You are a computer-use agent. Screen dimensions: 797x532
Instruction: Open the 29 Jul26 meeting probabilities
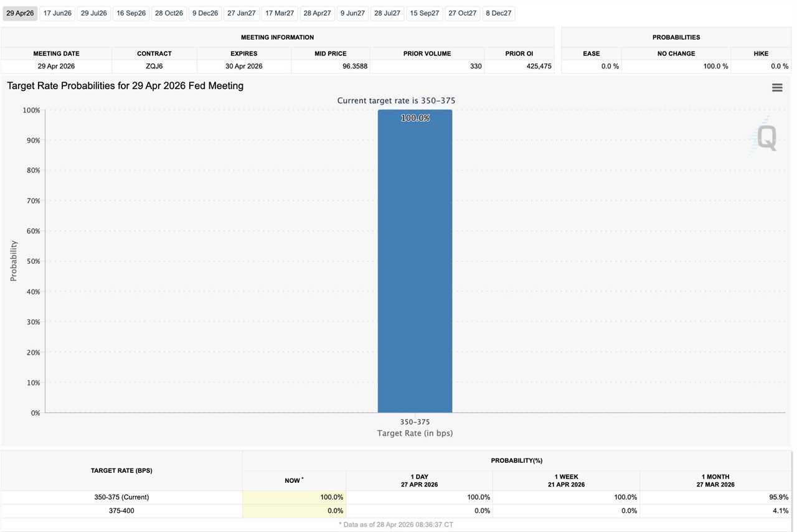(93, 12)
